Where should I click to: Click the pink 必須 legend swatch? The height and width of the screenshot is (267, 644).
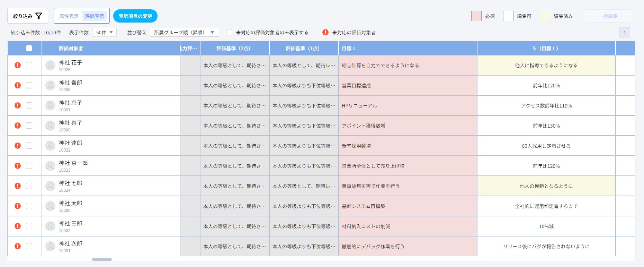click(476, 16)
